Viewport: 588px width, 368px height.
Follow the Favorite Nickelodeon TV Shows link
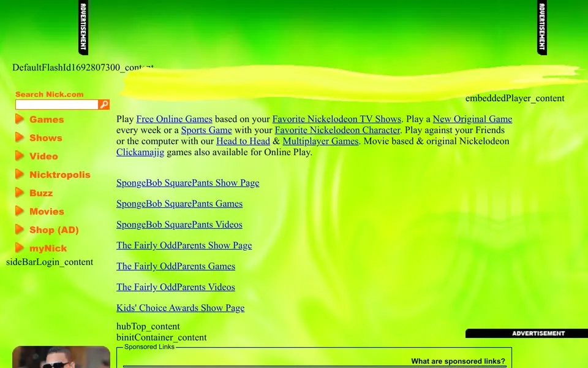click(337, 119)
